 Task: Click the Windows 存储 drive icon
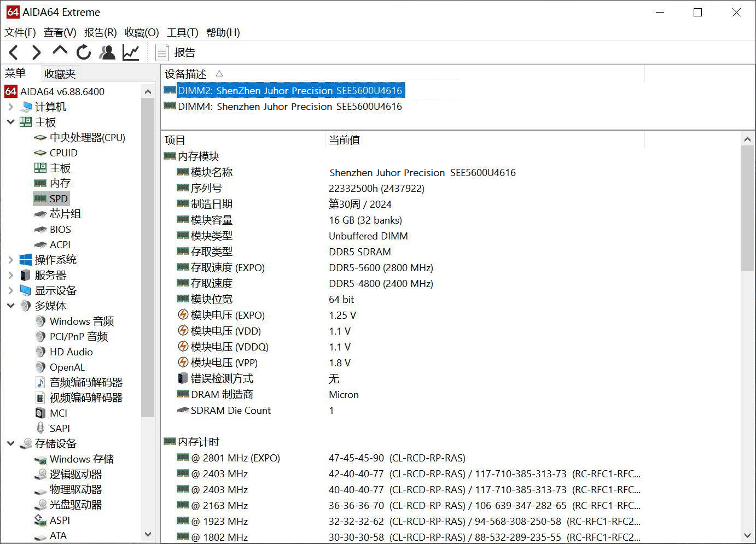[x=40, y=460]
